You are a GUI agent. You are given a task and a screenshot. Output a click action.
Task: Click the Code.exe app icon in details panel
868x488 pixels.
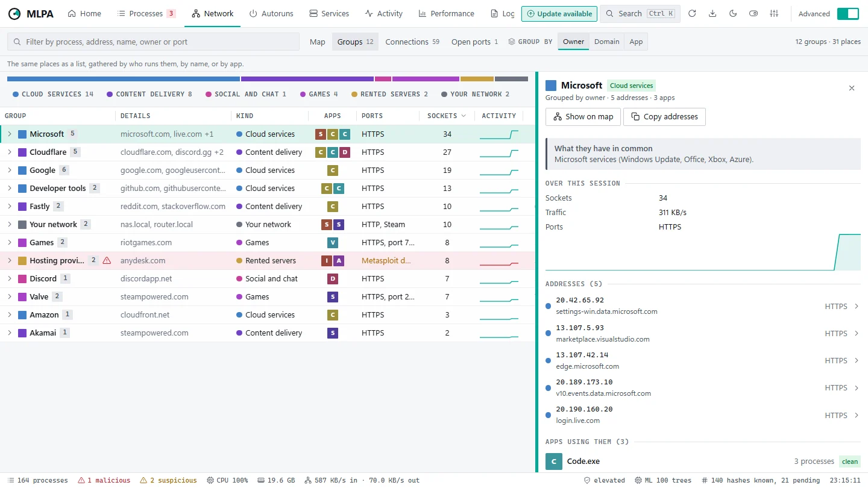click(x=554, y=461)
